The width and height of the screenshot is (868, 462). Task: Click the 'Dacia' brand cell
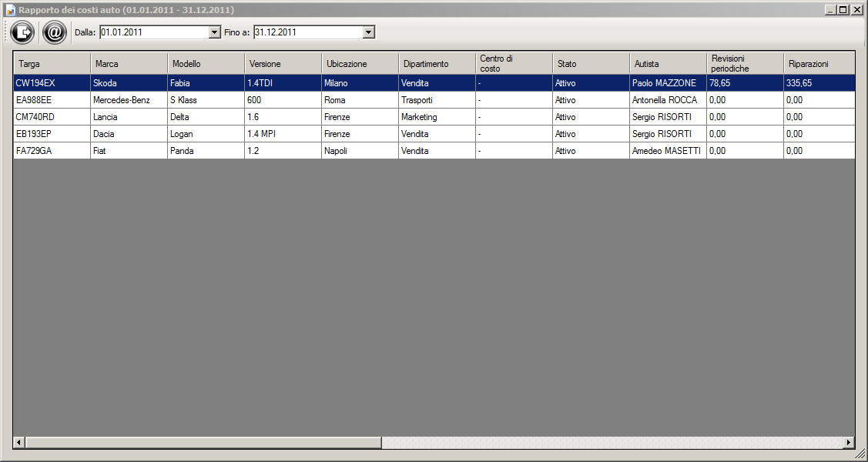click(x=129, y=134)
